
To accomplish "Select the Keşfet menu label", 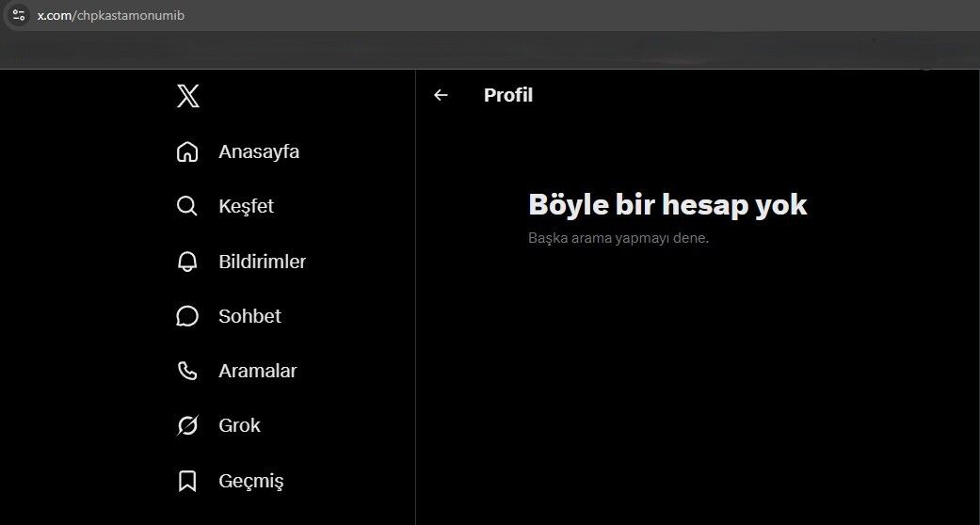I will 247,206.
